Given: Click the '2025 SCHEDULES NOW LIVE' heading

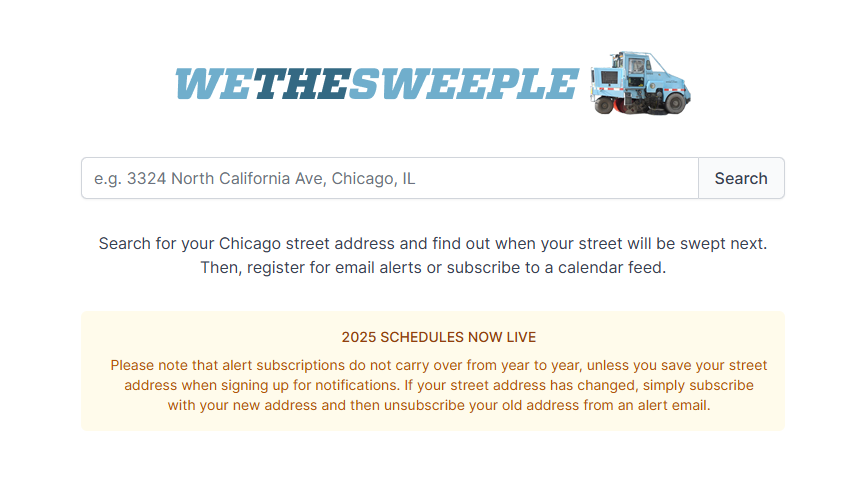Looking at the screenshot, I should point(439,337).
